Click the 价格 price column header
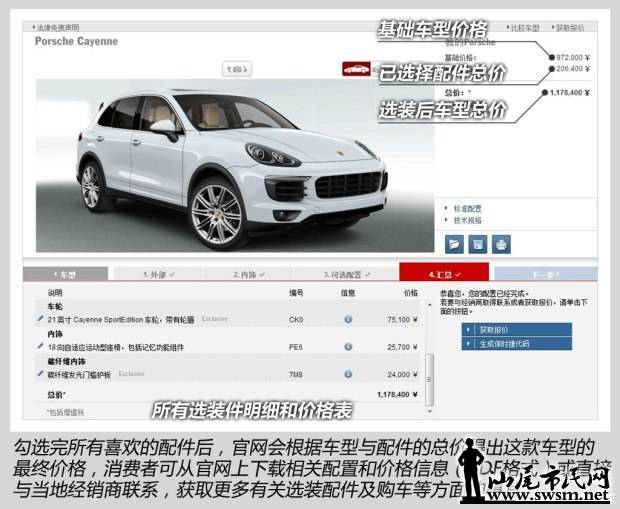The height and width of the screenshot is (509, 620). 410,293
